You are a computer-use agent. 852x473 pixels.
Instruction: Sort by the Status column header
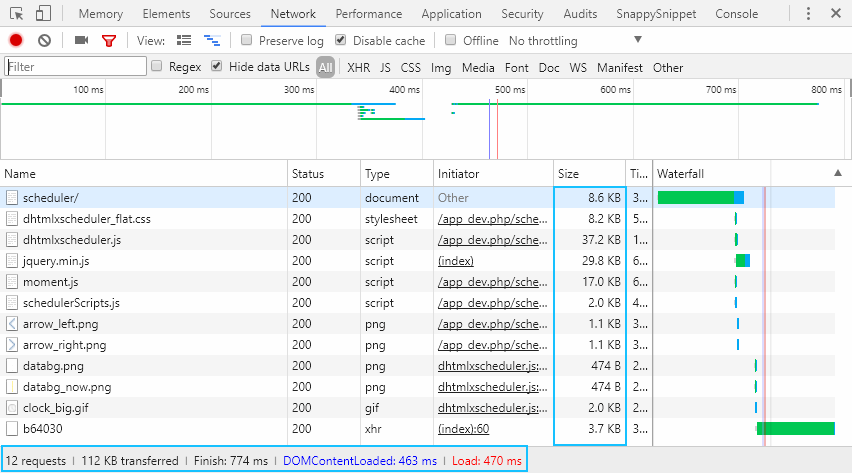click(x=324, y=173)
